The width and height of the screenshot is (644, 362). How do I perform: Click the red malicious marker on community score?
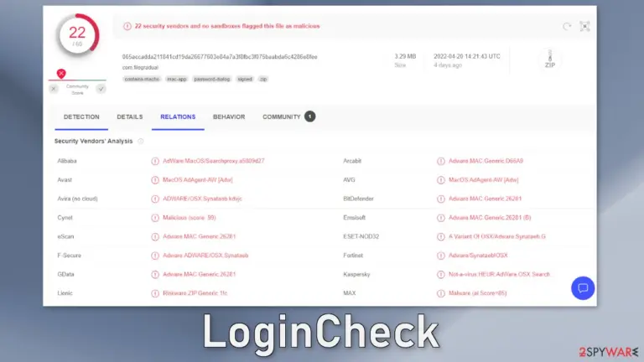pyautogui.click(x=61, y=74)
